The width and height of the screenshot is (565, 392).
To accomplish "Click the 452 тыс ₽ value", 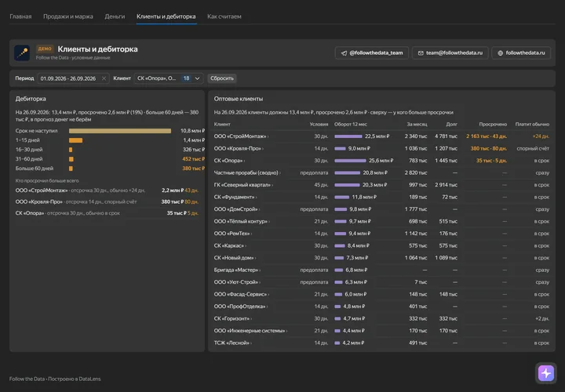I will coord(193,159).
